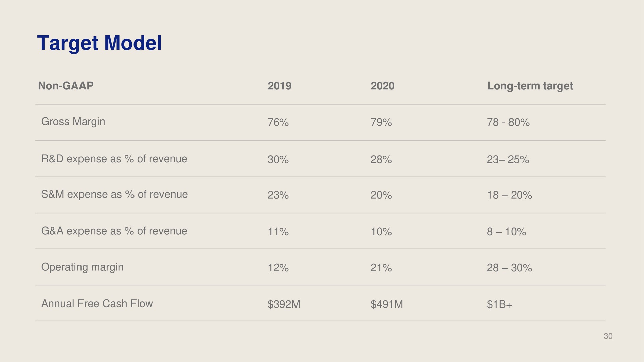The height and width of the screenshot is (362, 644).
Task: Select the 78 - 80% long-term target value
Action: click(x=508, y=123)
